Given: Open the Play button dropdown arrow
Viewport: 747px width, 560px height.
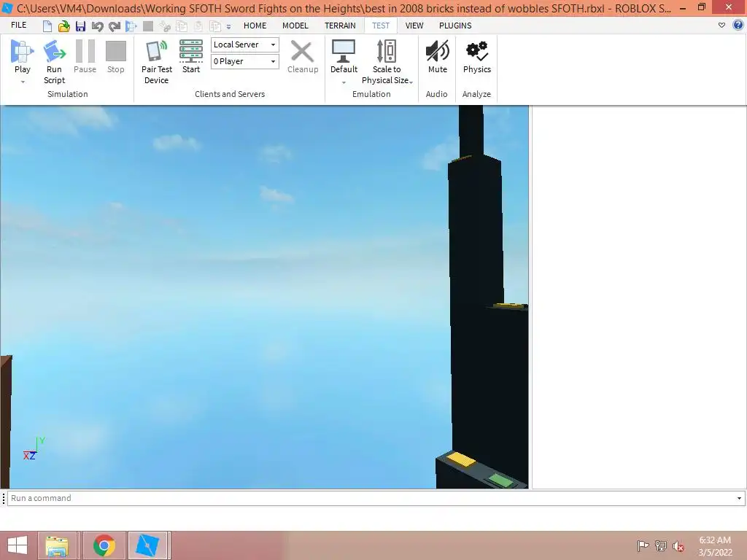Looking at the screenshot, I should [x=23, y=82].
